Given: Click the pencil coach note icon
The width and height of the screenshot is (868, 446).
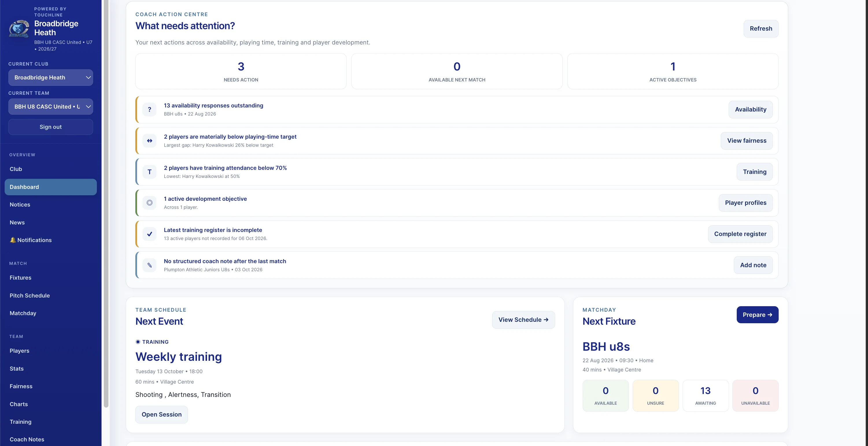Looking at the screenshot, I should (149, 265).
